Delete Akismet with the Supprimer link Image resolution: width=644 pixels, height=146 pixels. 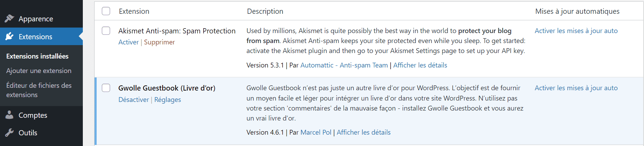click(x=159, y=42)
